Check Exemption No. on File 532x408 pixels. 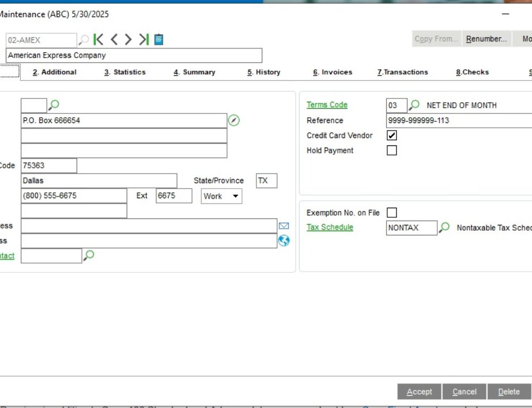click(x=392, y=213)
